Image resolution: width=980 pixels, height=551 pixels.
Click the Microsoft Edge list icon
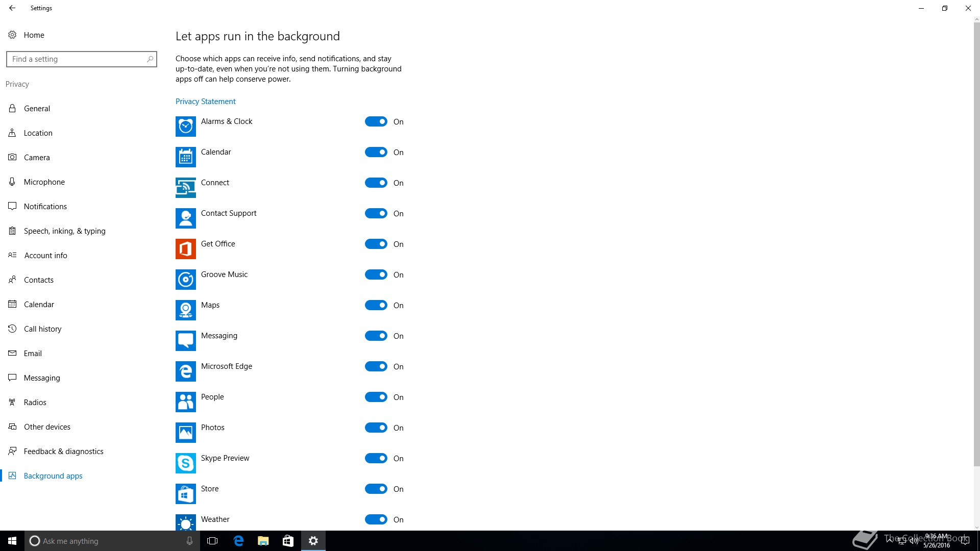point(185,371)
